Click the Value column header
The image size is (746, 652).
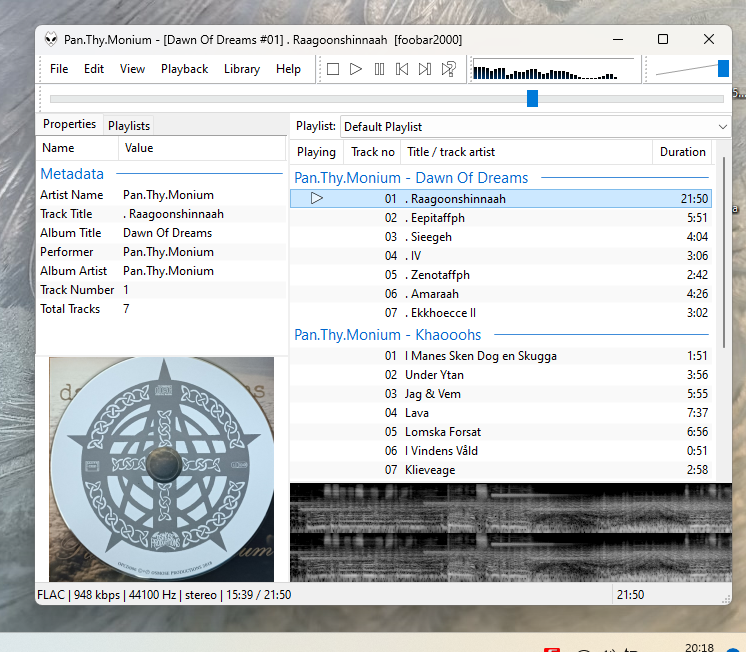pos(202,148)
